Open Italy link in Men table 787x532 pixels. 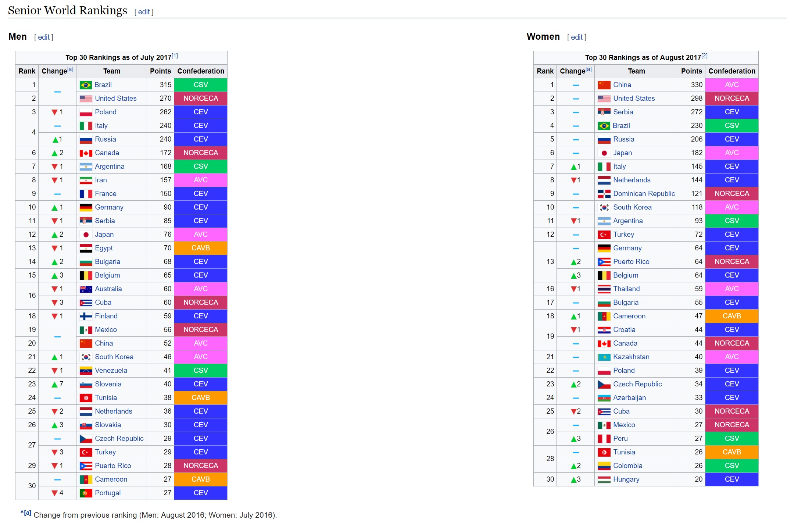101,126
